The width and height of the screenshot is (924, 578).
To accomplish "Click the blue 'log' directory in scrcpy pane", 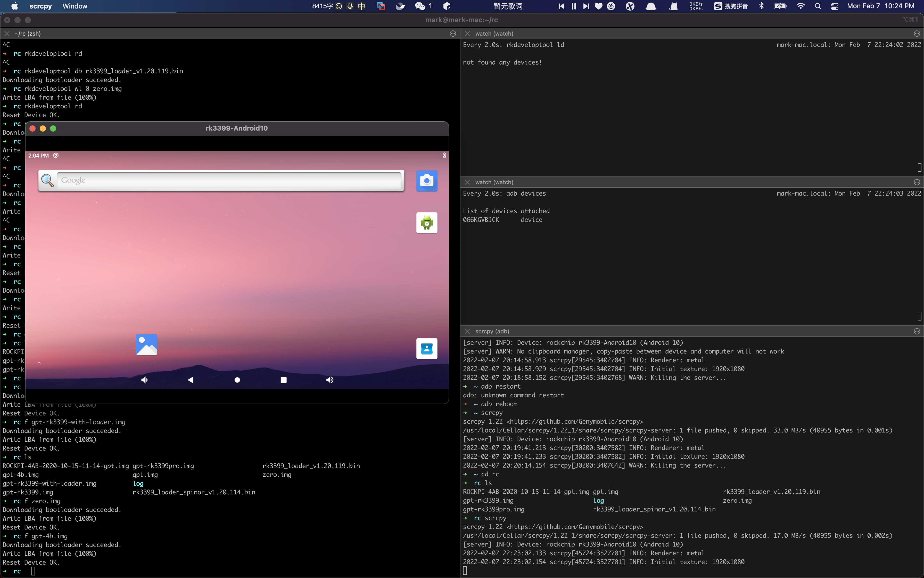I will [x=598, y=500].
